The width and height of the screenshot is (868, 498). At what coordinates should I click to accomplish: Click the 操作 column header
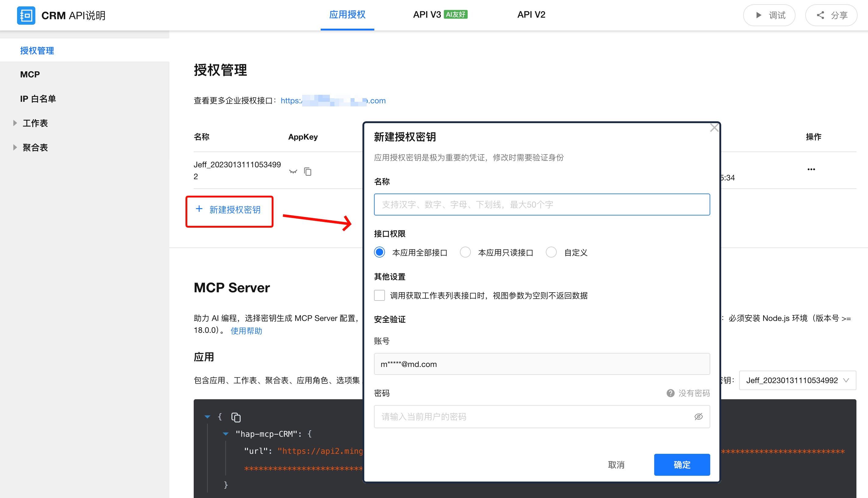coord(813,137)
